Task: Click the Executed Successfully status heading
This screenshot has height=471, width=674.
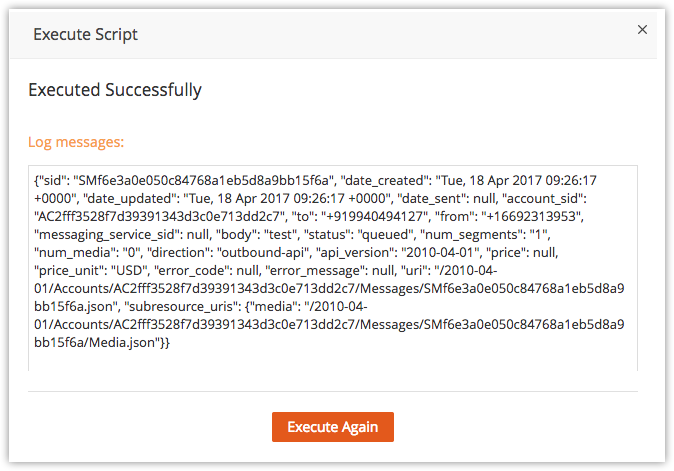Action: point(115,90)
